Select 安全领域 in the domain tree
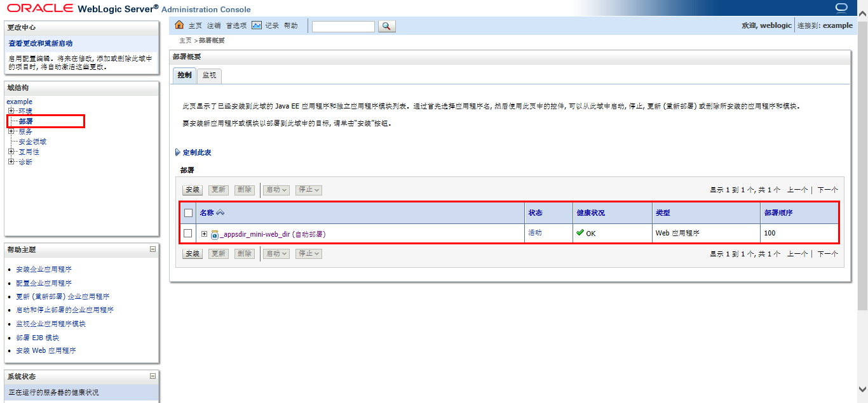Screen dimensions: 868x403 (32, 142)
